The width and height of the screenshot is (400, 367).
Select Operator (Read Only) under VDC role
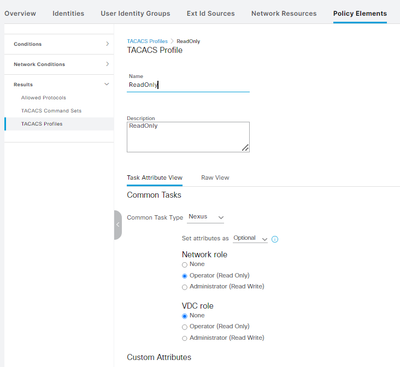(x=184, y=327)
